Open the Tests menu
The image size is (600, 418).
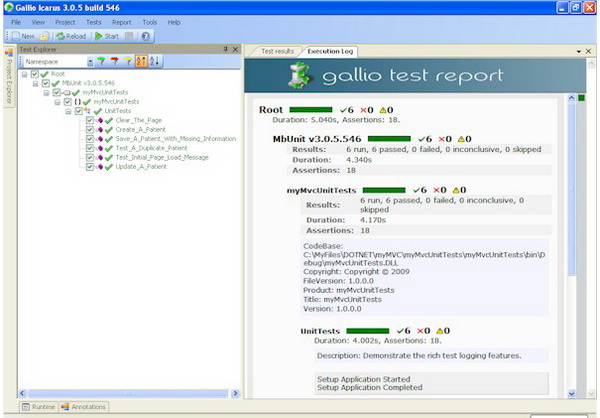click(x=93, y=22)
